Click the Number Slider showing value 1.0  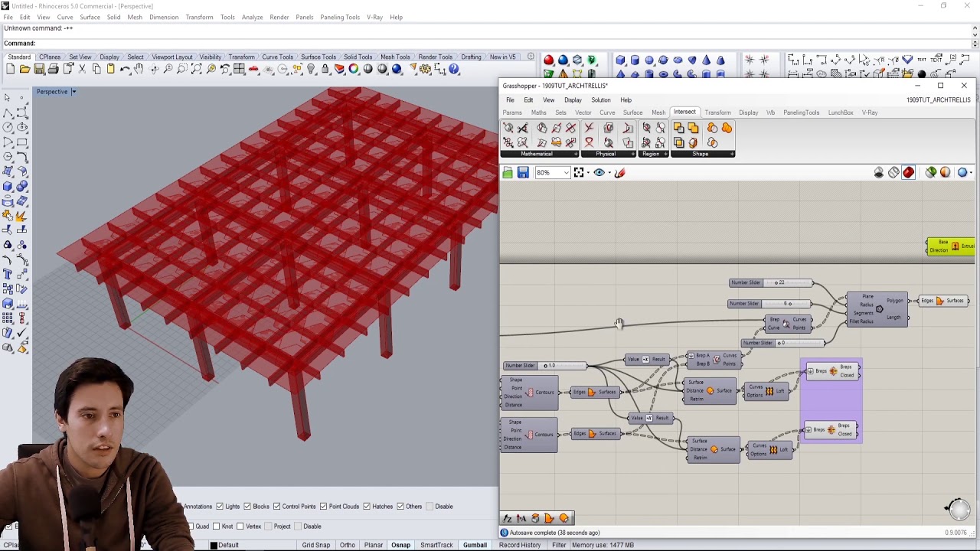(544, 366)
